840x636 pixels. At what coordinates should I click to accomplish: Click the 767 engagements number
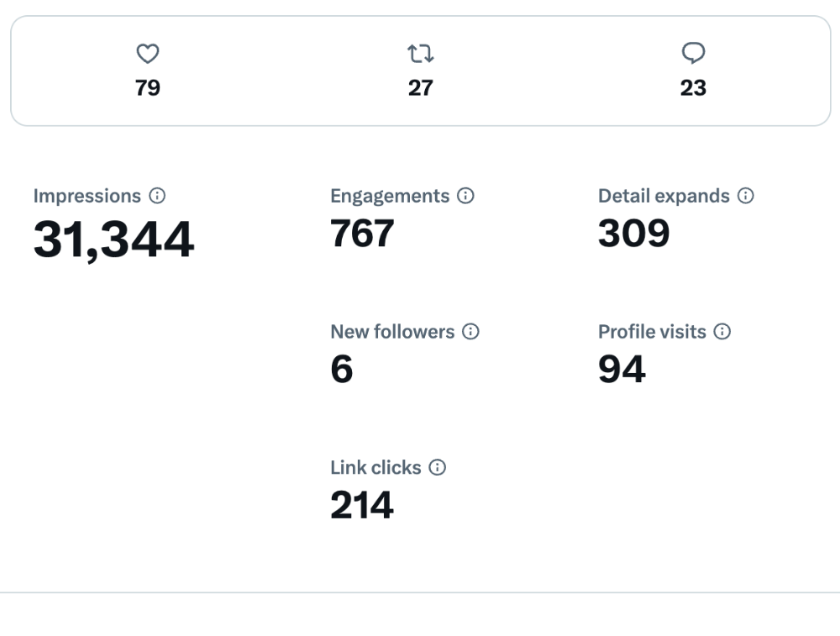362,234
